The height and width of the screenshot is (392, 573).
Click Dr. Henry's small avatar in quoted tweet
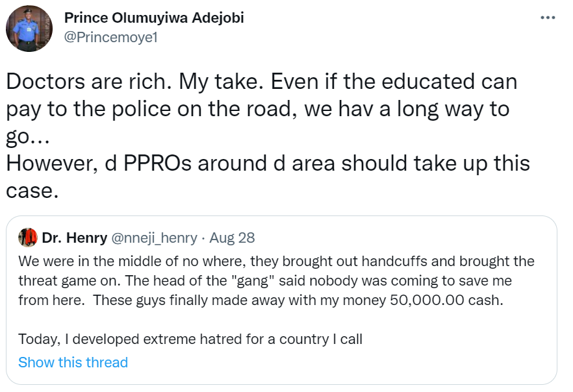tap(27, 238)
